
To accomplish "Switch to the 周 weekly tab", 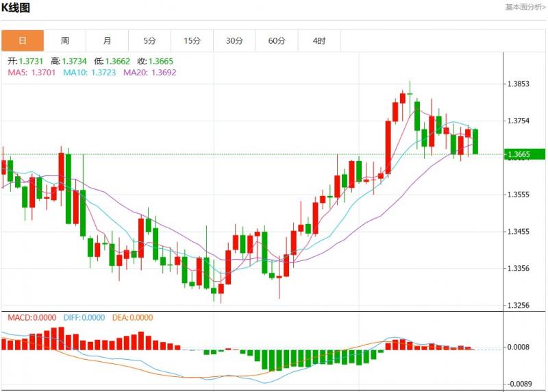I will tap(65, 40).
